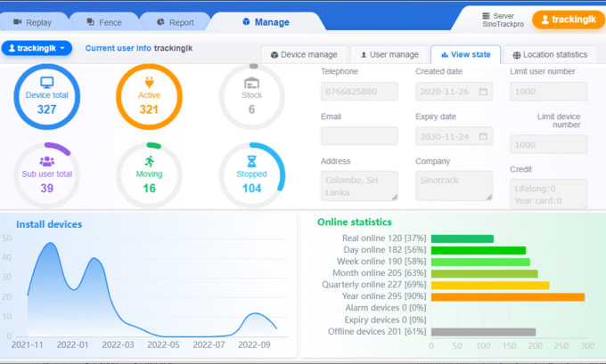This screenshot has width=606, height=364.
Task: Click the Stopped hourglass icon
Action: point(251,161)
